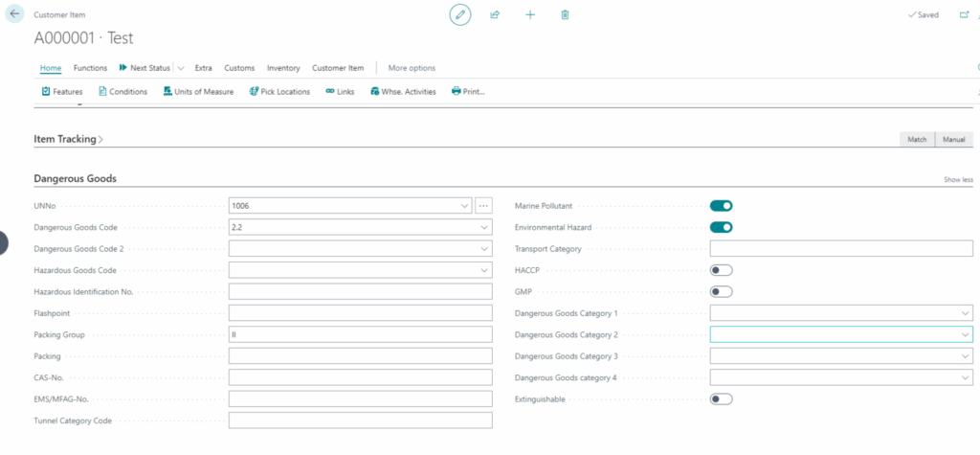Open Dangerous Goods category 4 dropdown
This screenshot has width=980, height=455.
click(966, 377)
